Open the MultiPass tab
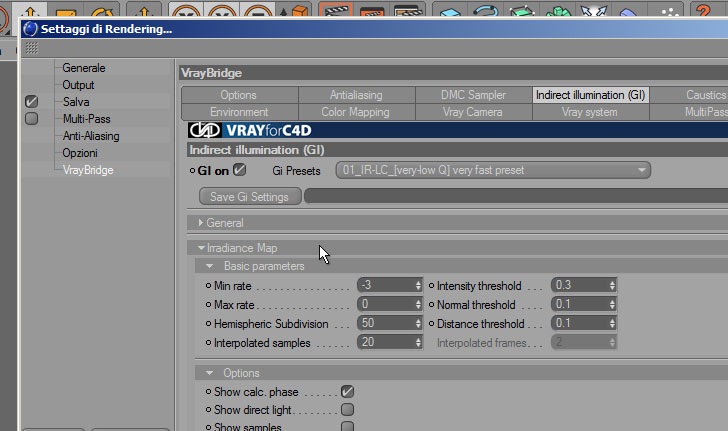Screen dimensions: 728x431 pyautogui.click(x=689, y=112)
